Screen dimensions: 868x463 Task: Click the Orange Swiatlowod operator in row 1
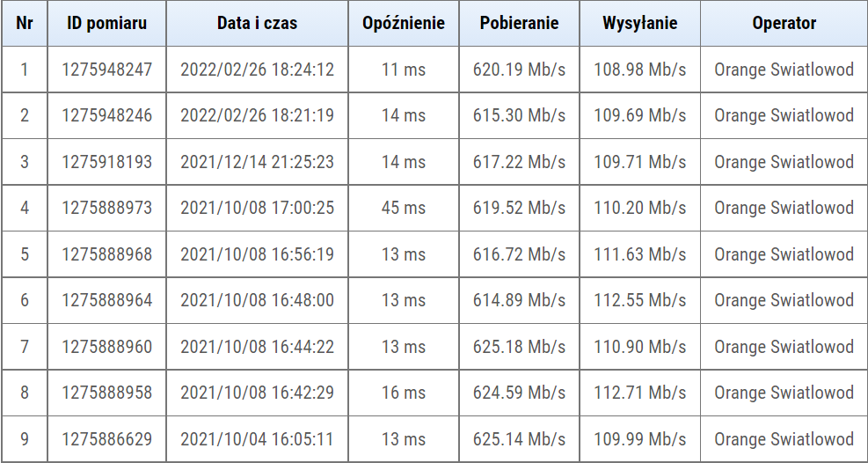coord(784,70)
